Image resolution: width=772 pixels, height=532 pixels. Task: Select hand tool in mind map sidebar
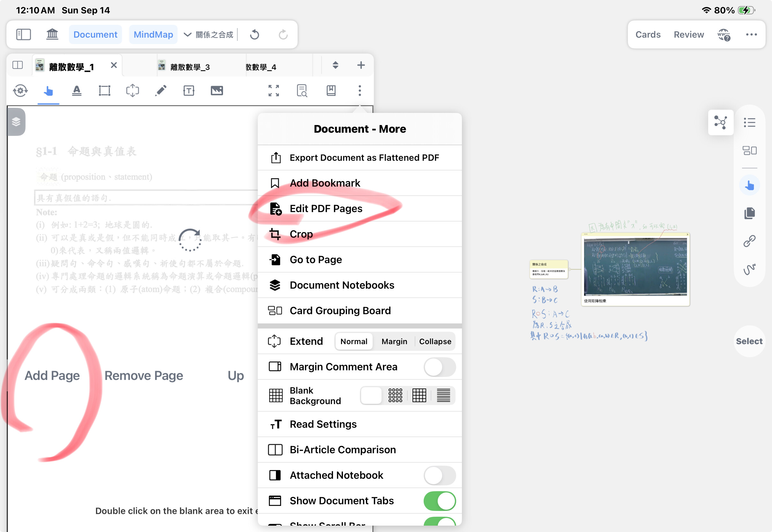coord(750,185)
